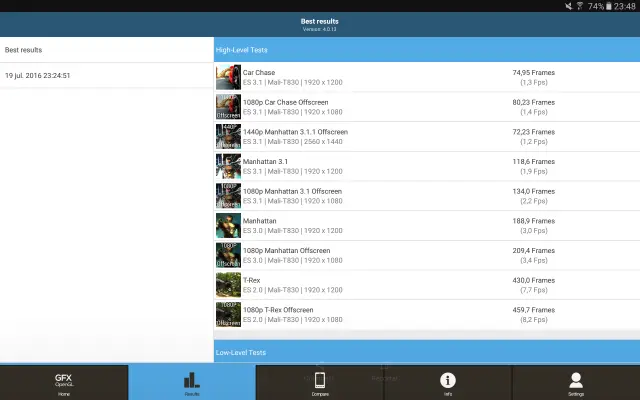Image resolution: width=640 pixels, height=400 pixels.
Task: Select the Results bar chart icon
Action: click(x=192, y=382)
